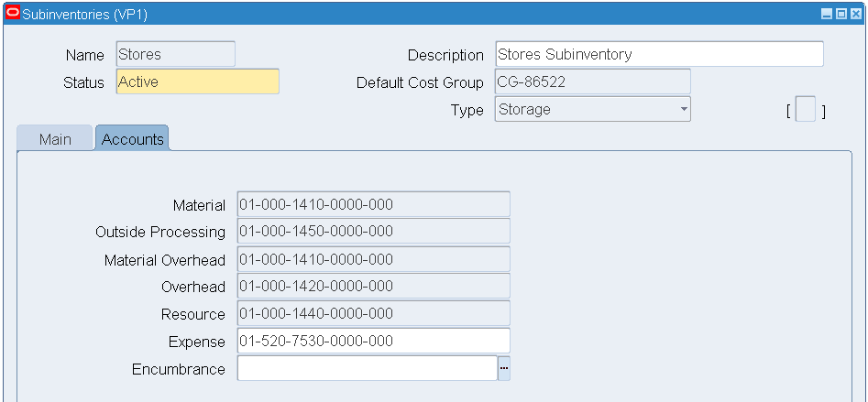This screenshot has width=868, height=402.
Task: Click the descriptive flexfield bracket box
Action: (x=806, y=109)
